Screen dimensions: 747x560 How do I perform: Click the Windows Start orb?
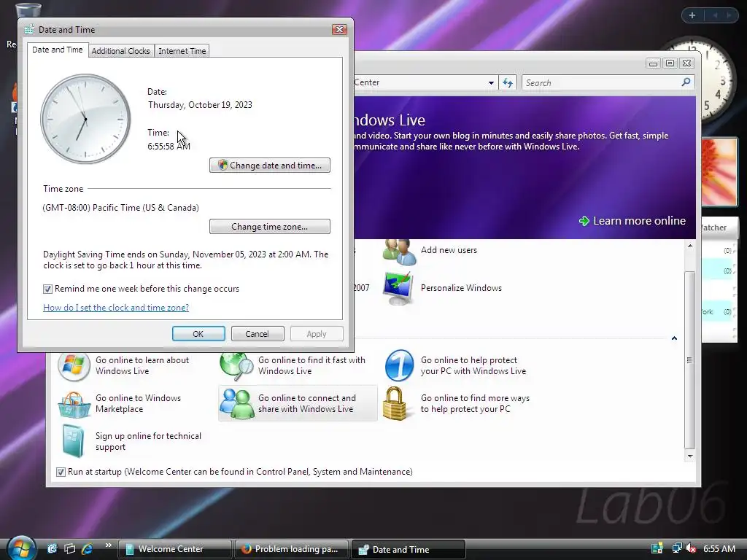point(21,548)
